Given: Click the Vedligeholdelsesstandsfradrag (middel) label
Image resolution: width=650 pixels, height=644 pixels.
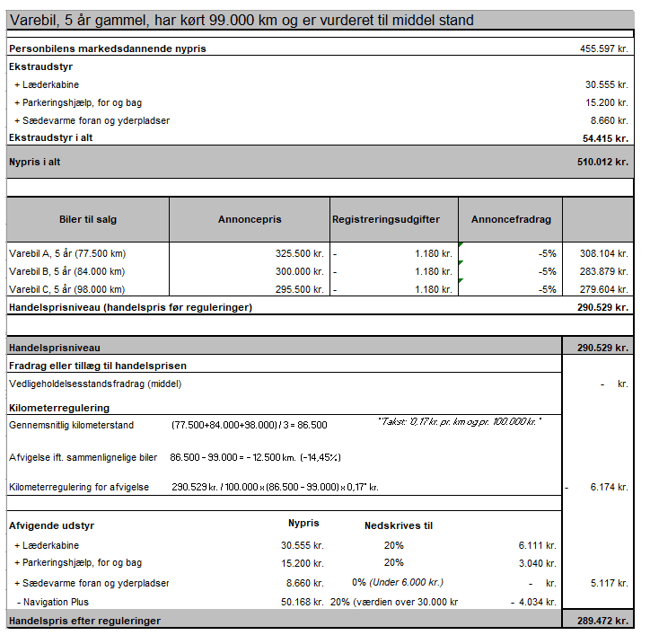Looking at the screenshot, I should pyautogui.click(x=95, y=384).
